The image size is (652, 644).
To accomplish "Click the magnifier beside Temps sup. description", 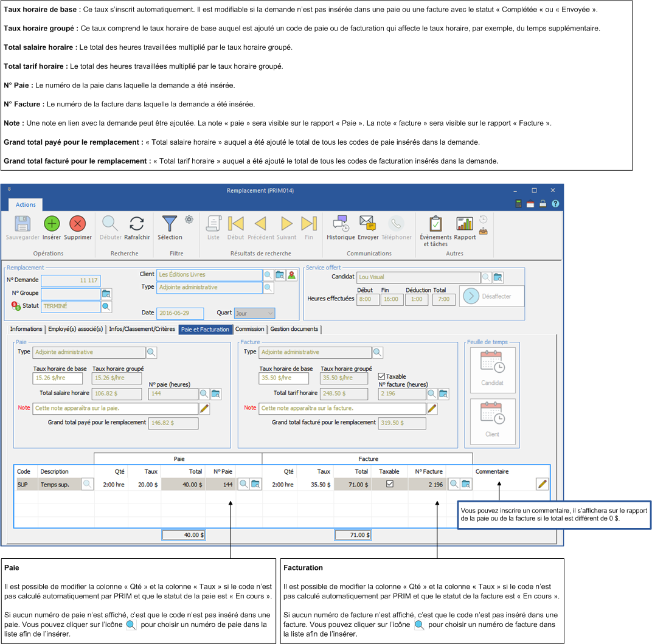I will point(88,484).
